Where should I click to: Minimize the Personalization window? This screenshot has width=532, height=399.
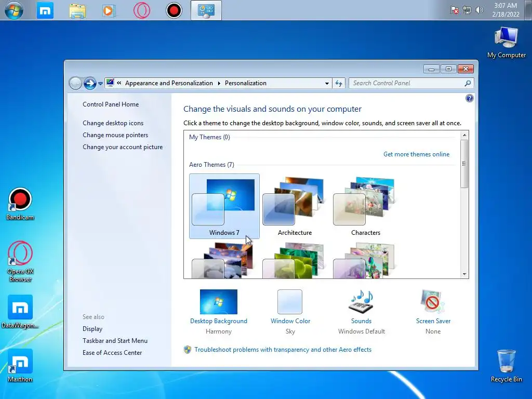coord(431,69)
